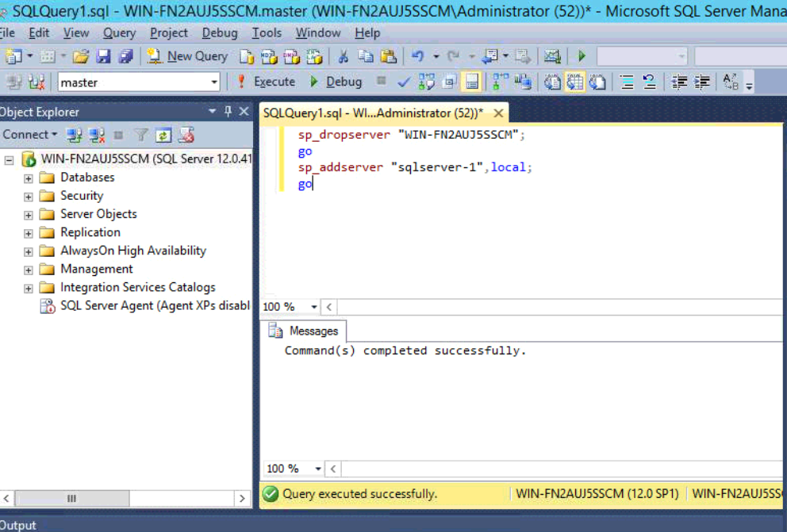Screen dimensions: 787x532
Task: Click the Include Actual Execution Plan icon
Action: (x=500, y=82)
